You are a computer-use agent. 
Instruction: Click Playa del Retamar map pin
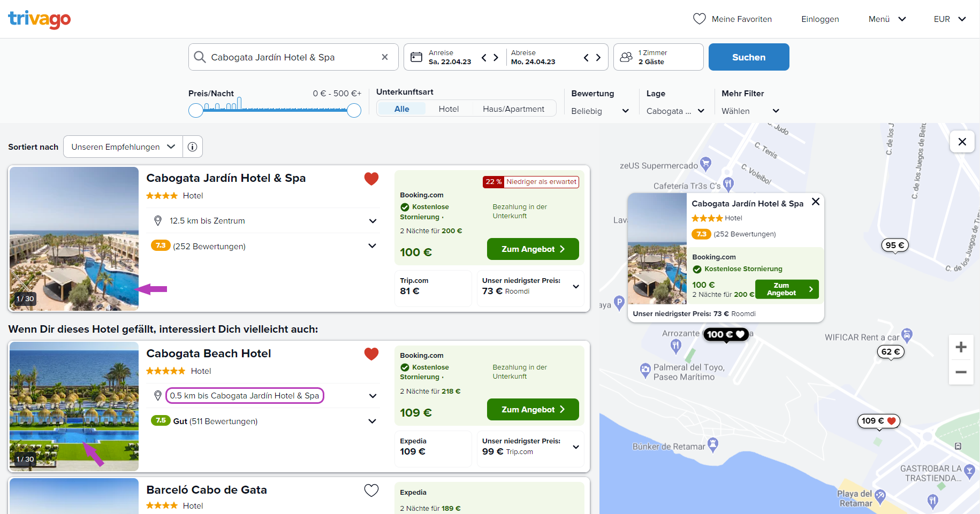(880, 497)
